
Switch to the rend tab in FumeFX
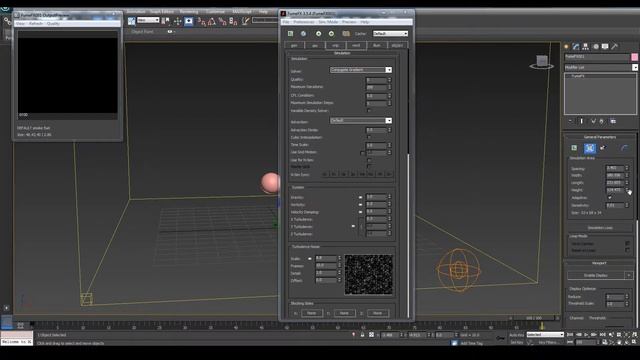(356, 45)
